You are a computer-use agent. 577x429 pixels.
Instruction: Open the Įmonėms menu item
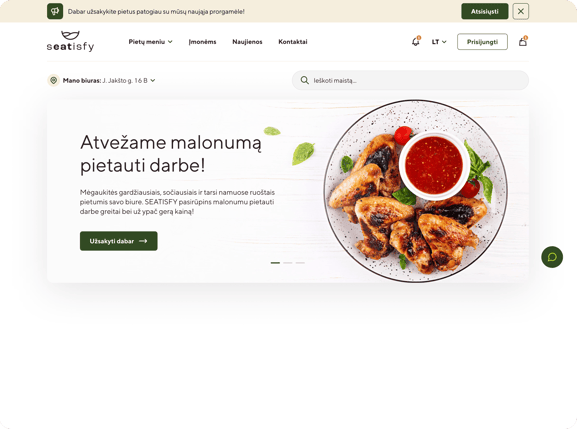coord(202,42)
